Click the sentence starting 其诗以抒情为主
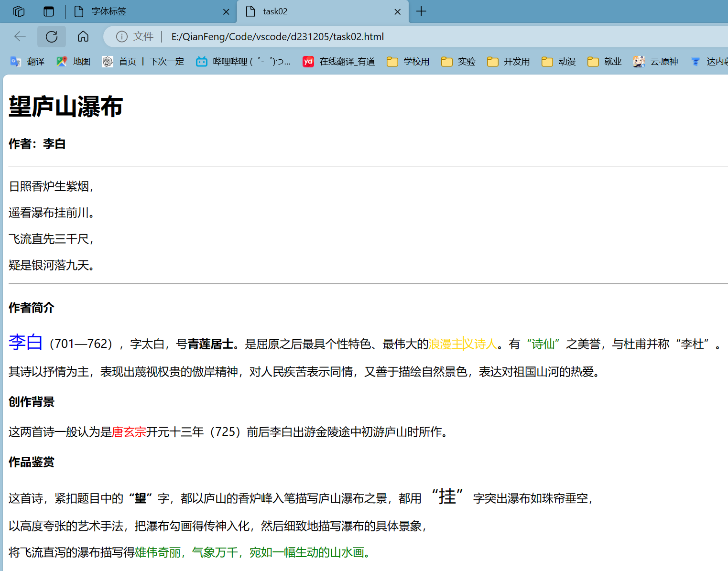 click(304, 372)
